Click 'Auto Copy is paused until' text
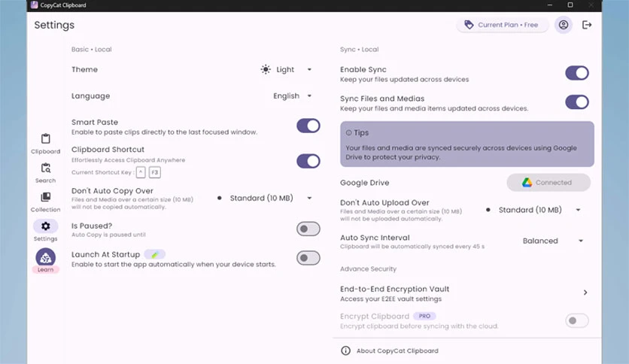The height and width of the screenshot is (364, 629). (x=108, y=235)
